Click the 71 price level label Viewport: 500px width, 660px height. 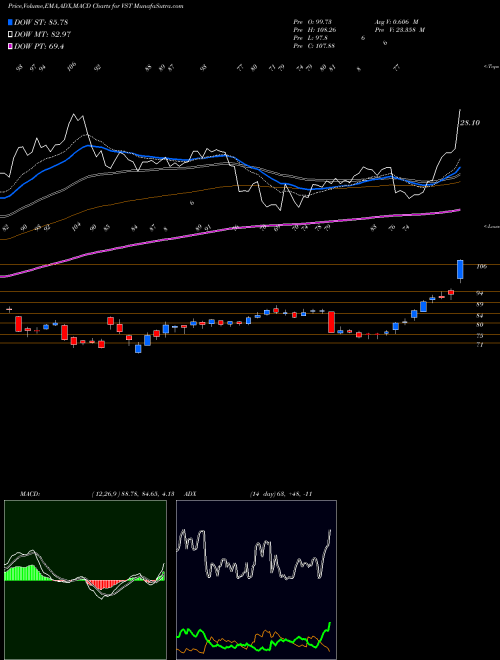coord(480,345)
